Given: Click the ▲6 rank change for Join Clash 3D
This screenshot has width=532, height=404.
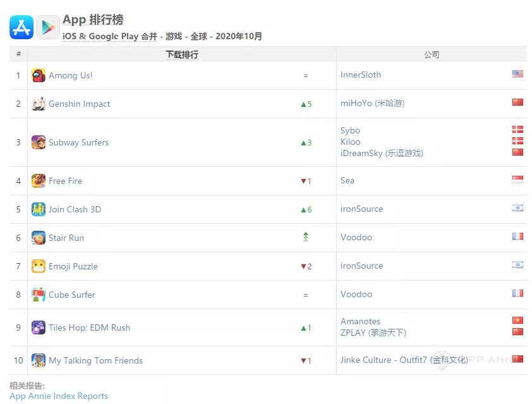Looking at the screenshot, I should pyautogui.click(x=306, y=209).
